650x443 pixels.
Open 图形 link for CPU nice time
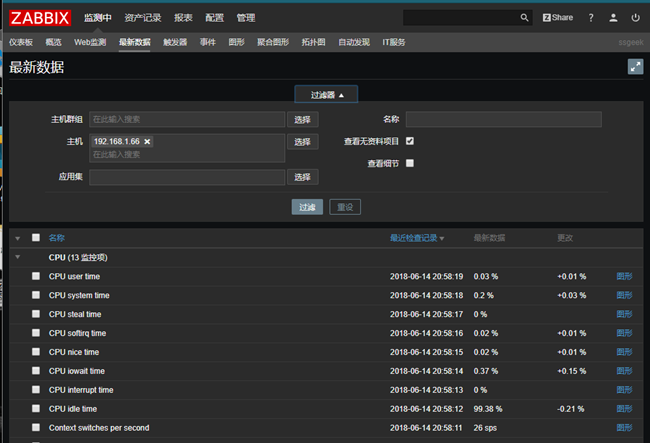pos(624,352)
